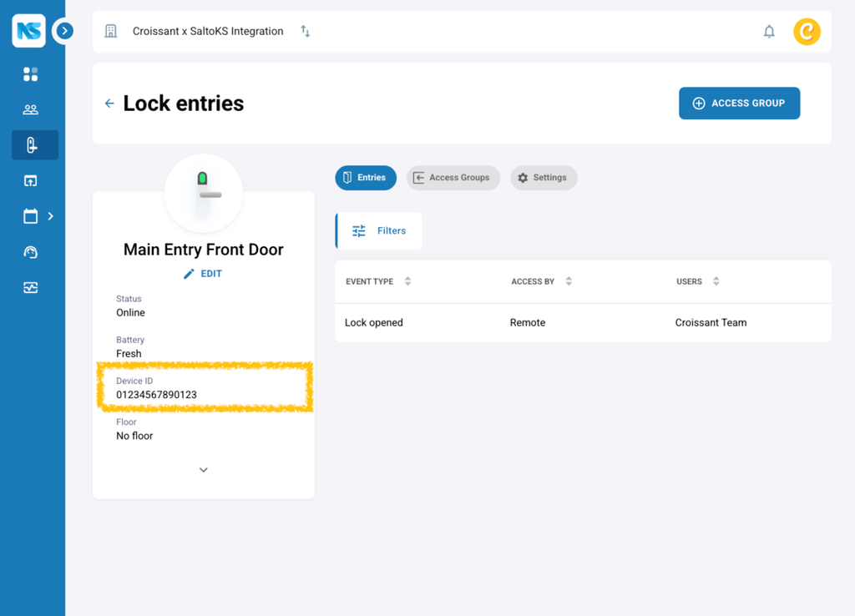This screenshot has height=616, width=855.
Task: Click the Salto KS logo
Action: (x=29, y=31)
